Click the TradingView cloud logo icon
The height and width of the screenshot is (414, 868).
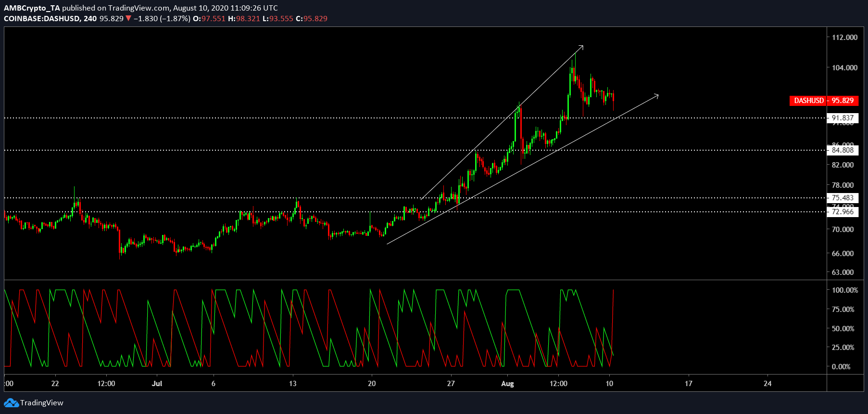tap(11, 403)
